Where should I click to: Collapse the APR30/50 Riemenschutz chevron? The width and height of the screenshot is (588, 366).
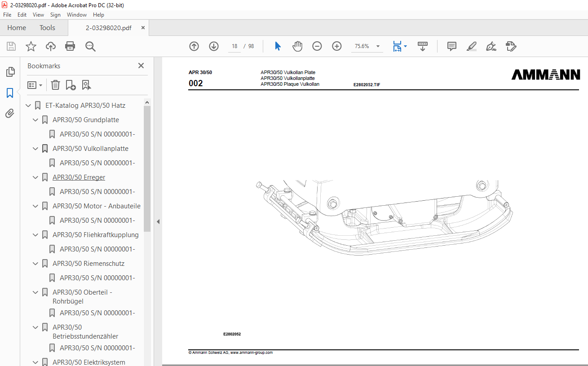(35, 264)
